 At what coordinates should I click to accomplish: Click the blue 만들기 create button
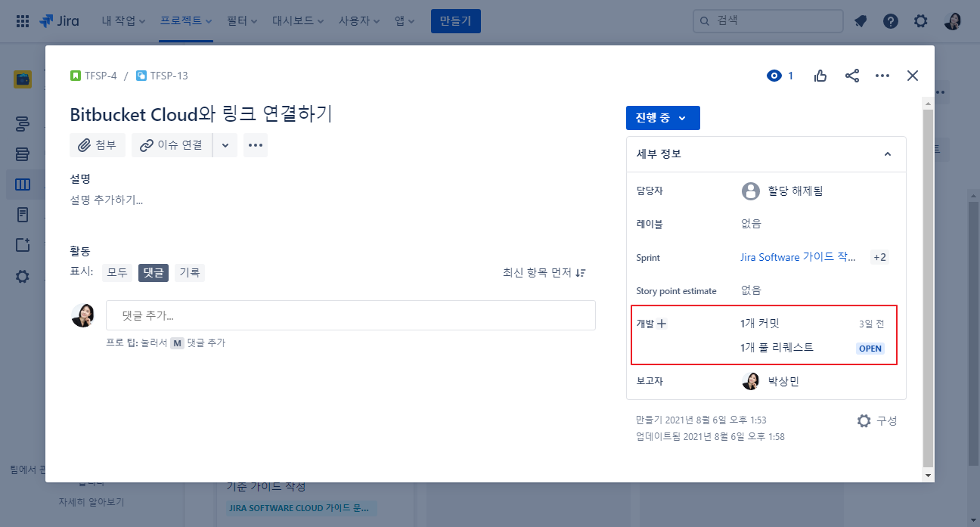point(456,21)
